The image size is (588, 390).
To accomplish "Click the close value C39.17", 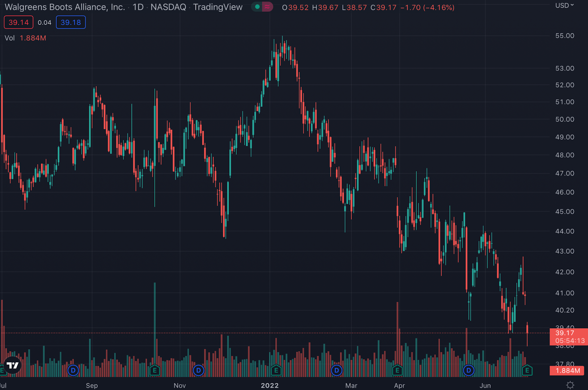I will (x=383, y=7).
